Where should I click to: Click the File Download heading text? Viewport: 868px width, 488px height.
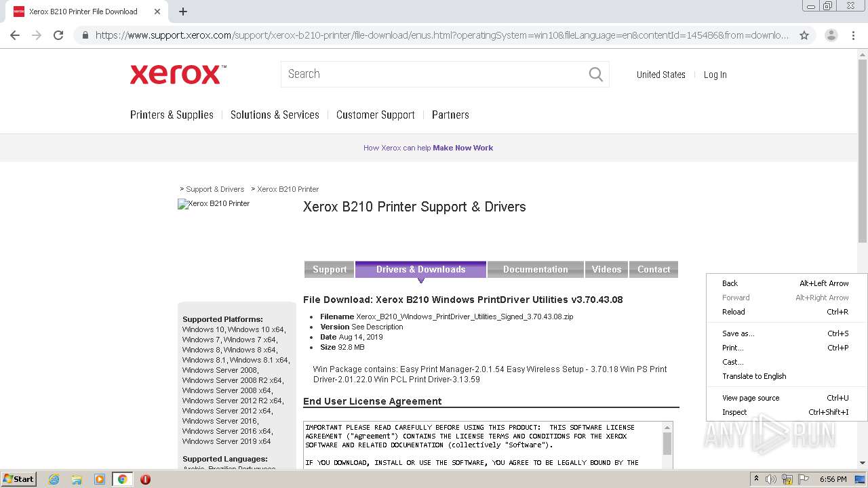462,300
